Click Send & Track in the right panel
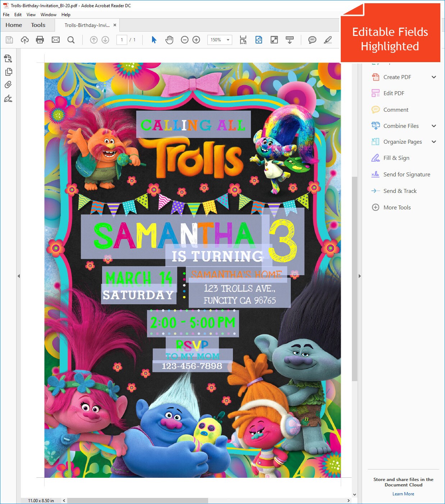This screenshot has height=504, width=445. coord(400,191)
